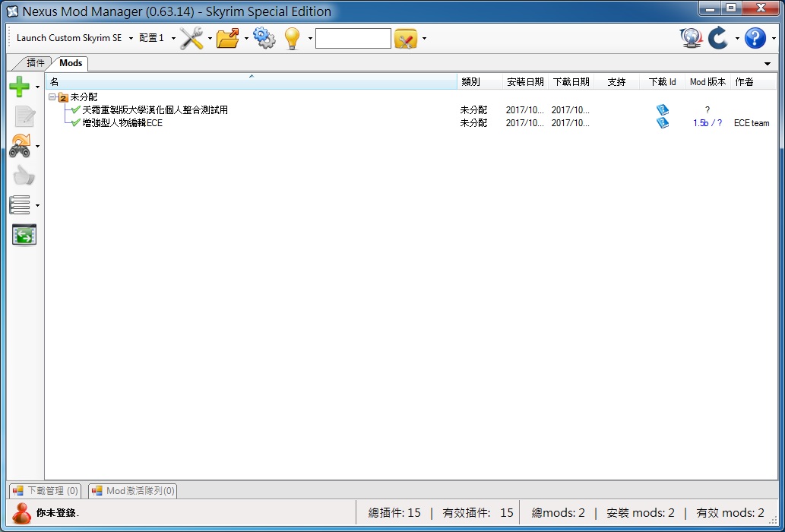Click 總插件: 15 in the status bar
785x532 pixels.
(x=394, y=513)
